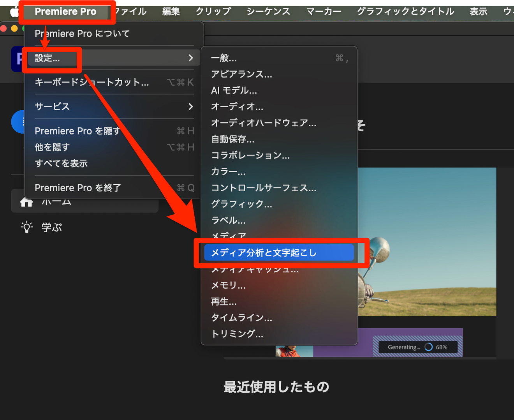The height and width of the screenshot is (420, 514).
Task: Select Premiere Pro について
Action: (114, 34)
